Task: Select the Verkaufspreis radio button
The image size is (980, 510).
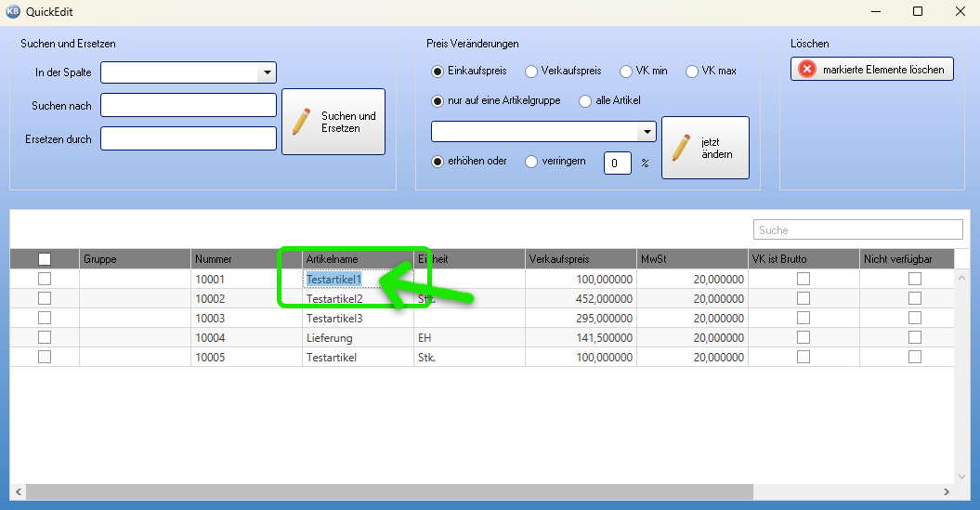Action: pyautogui.click(x=531, y=72)
